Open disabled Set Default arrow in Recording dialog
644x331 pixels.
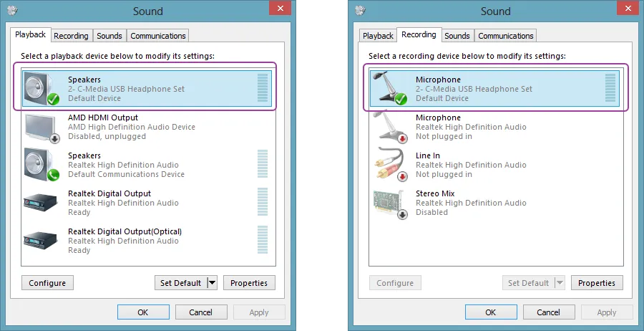560,283
